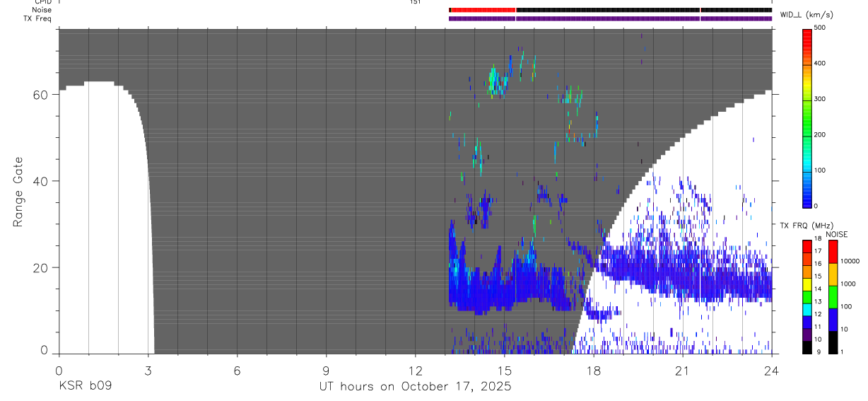Click the 'TX Freq' row label at top left
868x401 pixels.
coord(37,19)
